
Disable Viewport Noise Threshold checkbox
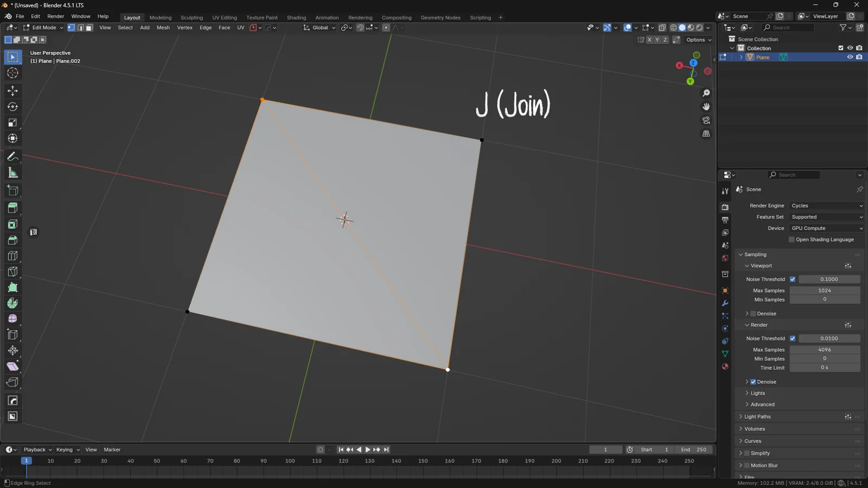pos(793,279)
